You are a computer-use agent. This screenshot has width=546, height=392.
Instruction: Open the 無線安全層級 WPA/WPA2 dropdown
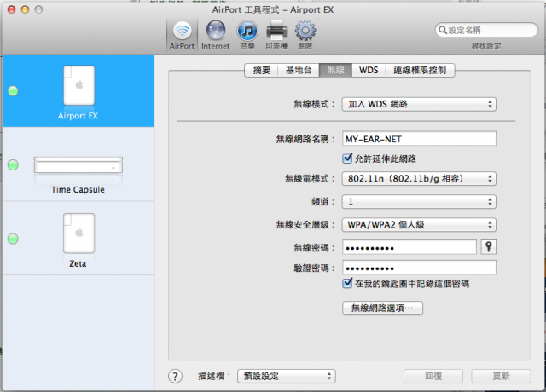click(x=419, y=225)
